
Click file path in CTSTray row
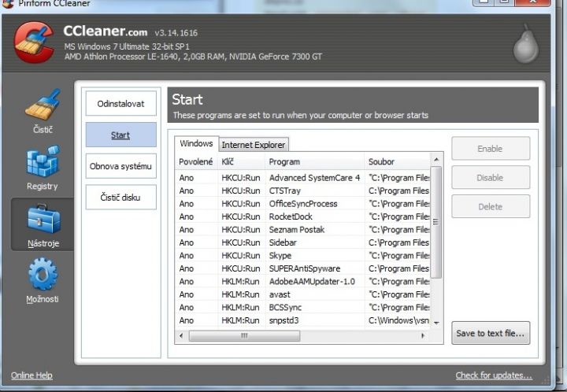click(398, 190)
